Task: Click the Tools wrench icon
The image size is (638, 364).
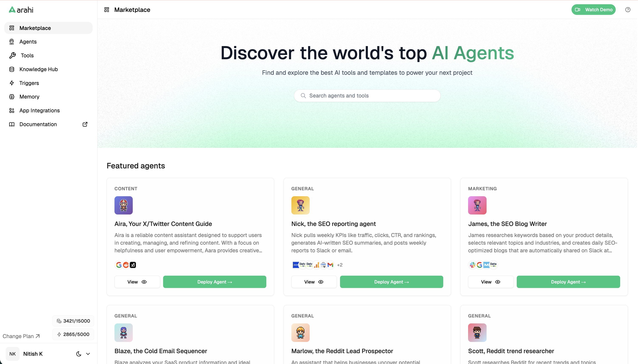Action: tap(12, 55)
